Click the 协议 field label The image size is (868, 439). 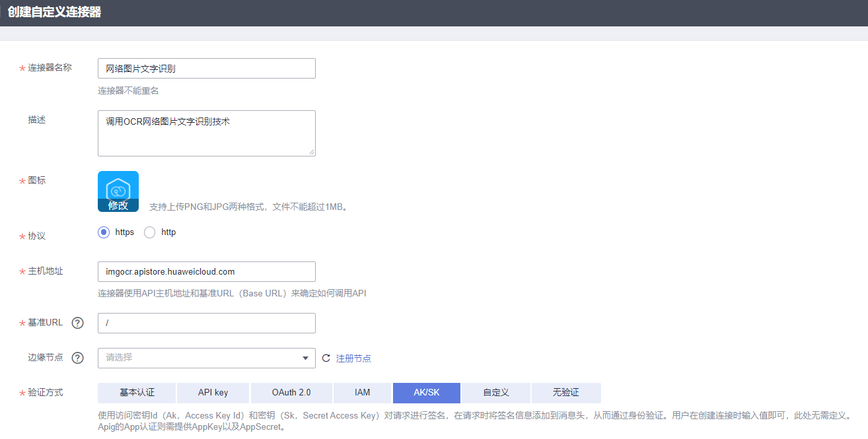click(36, 236)
